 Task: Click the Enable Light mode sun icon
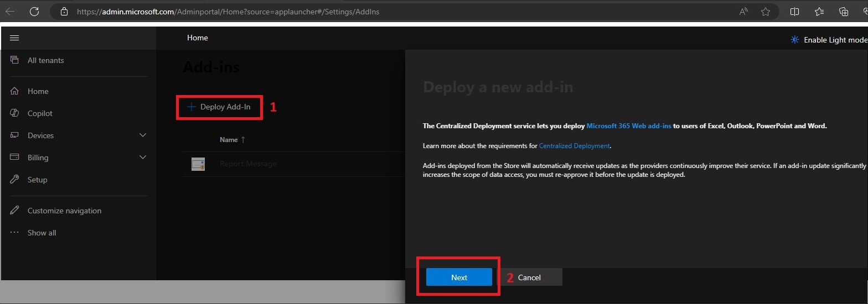click(x=795, y=40)
